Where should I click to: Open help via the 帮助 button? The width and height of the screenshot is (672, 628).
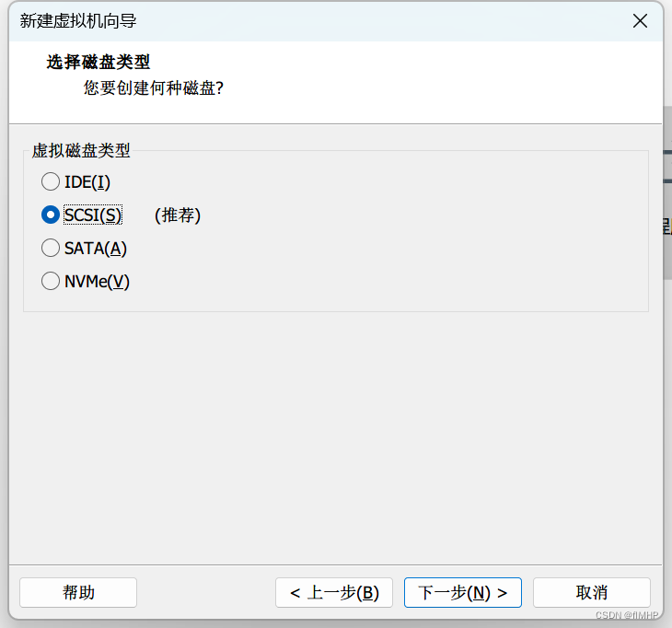[x=78, y=592]
